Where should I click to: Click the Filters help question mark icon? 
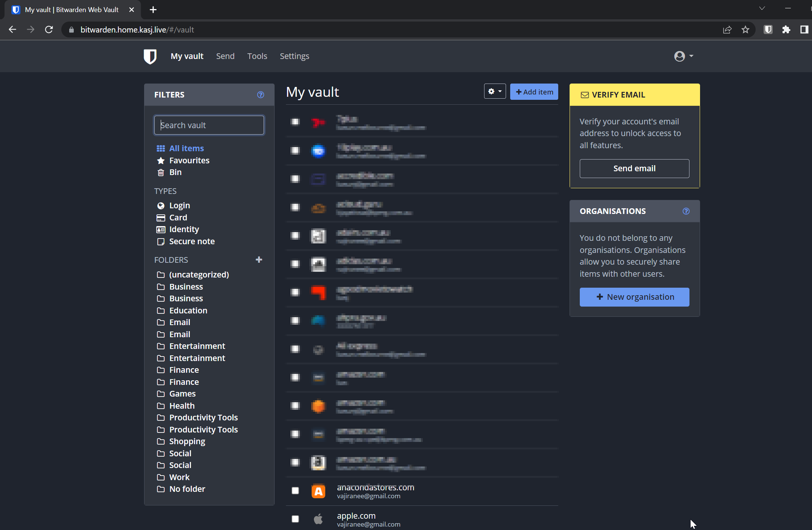tap(261, 95)
